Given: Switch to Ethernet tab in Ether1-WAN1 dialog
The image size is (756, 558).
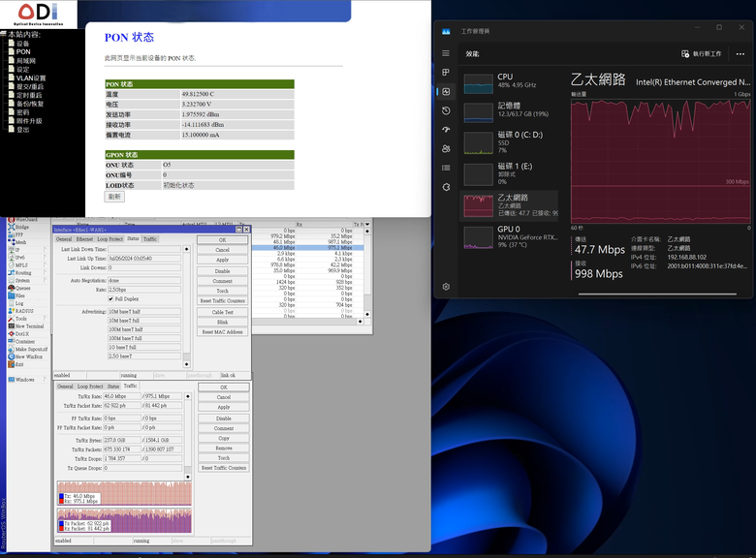Looking at the screenshot, I should click(x=84, y=239).
